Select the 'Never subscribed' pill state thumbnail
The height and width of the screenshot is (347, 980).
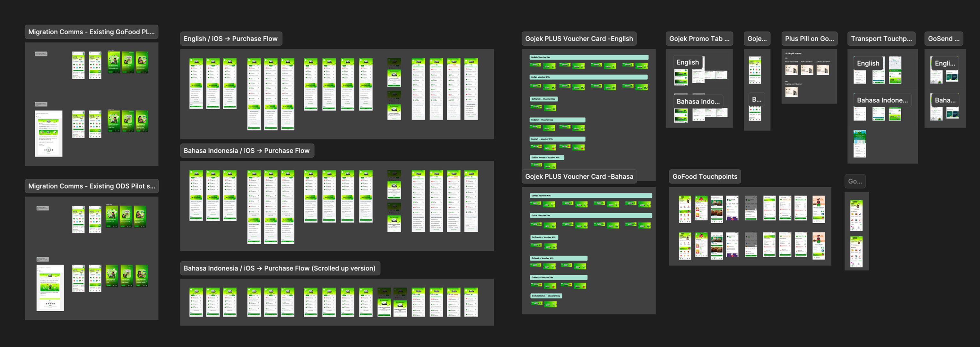(x=792, y=70)
